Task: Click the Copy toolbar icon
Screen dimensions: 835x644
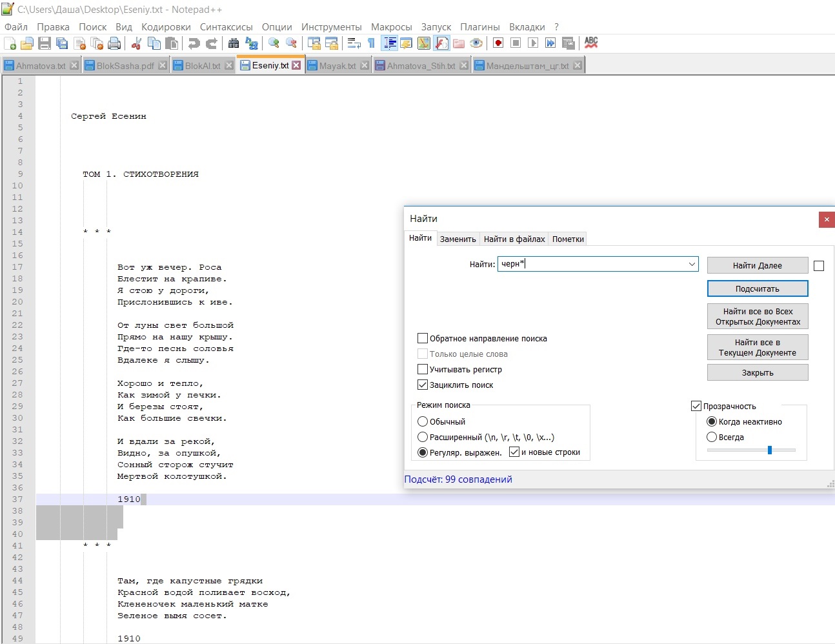Action: pos(154,43)
